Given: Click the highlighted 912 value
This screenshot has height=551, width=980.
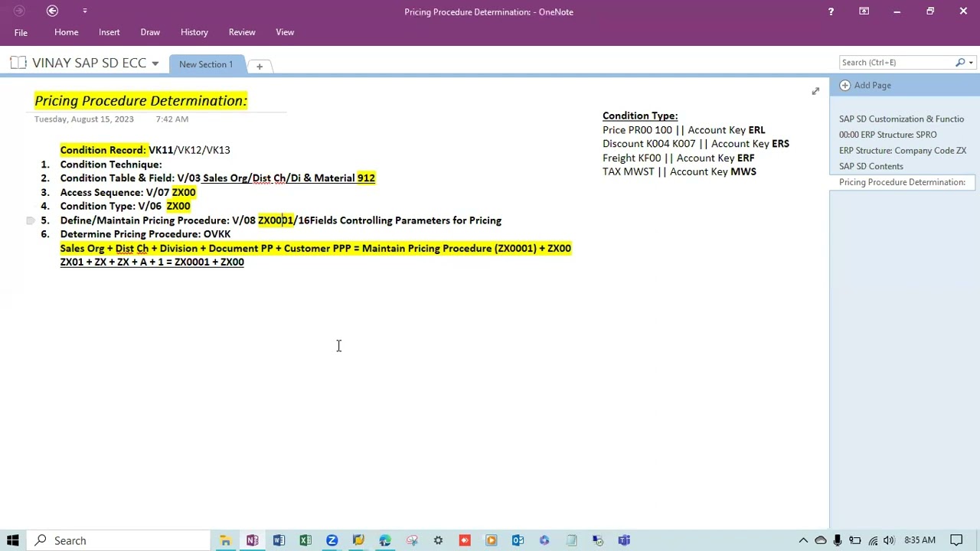Looking at the screenshot, I should tap(366, 178).
